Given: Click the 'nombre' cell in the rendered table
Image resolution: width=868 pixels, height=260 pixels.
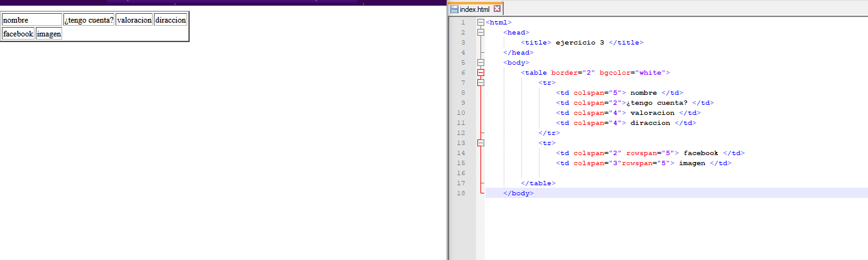Looking at the screenshot, I should (x=32, y=20).
